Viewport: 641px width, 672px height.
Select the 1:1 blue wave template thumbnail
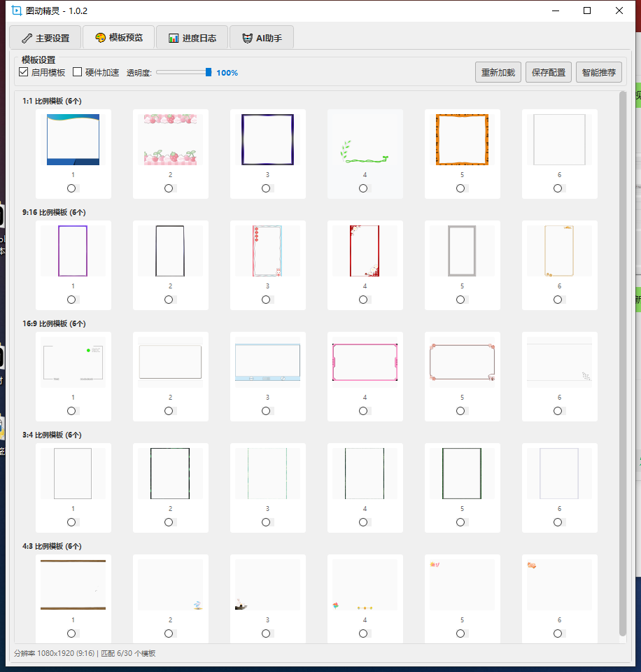(73, 140)
